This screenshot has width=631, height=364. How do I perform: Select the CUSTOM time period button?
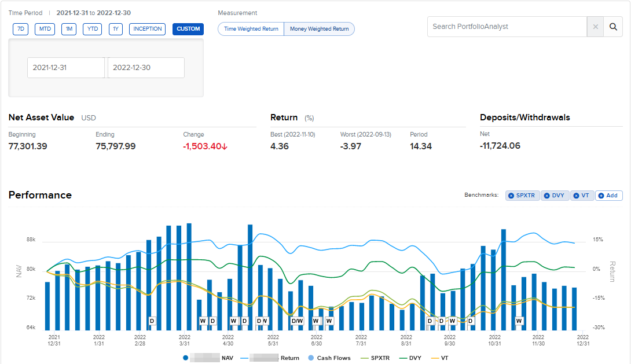tap(188, 29)
